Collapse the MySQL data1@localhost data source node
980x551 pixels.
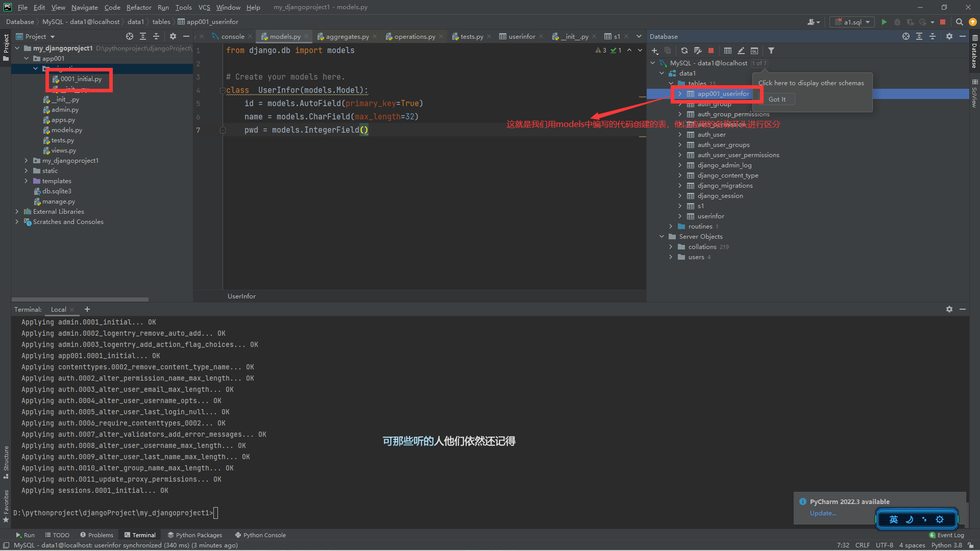(652, 63)
